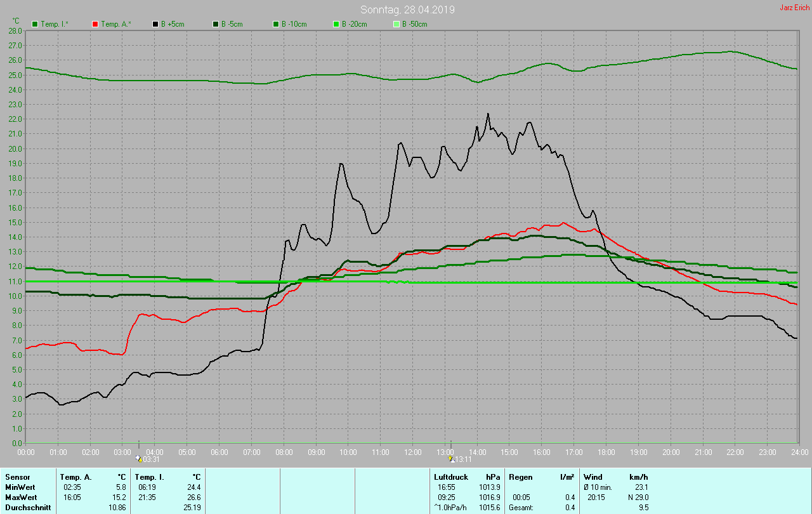Image resolution: width=812 pixels, height=514 pixels.
Task: Click the Temp. I. maximum time '21:35'
Action: (147, 498)
